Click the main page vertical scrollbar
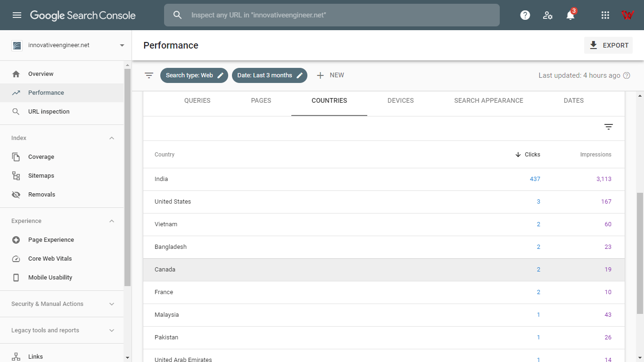Screen dimensions: 644x362 pos(640,253)
